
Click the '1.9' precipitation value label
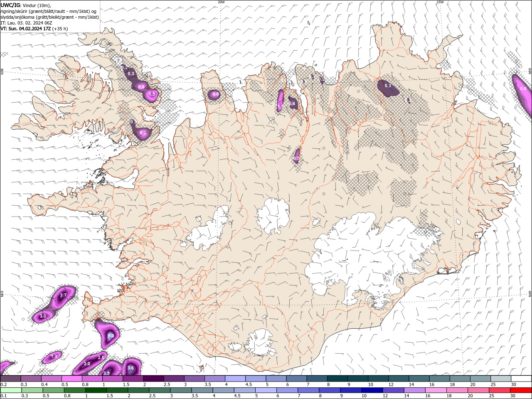pyautogui.click(x=54, y=357)
